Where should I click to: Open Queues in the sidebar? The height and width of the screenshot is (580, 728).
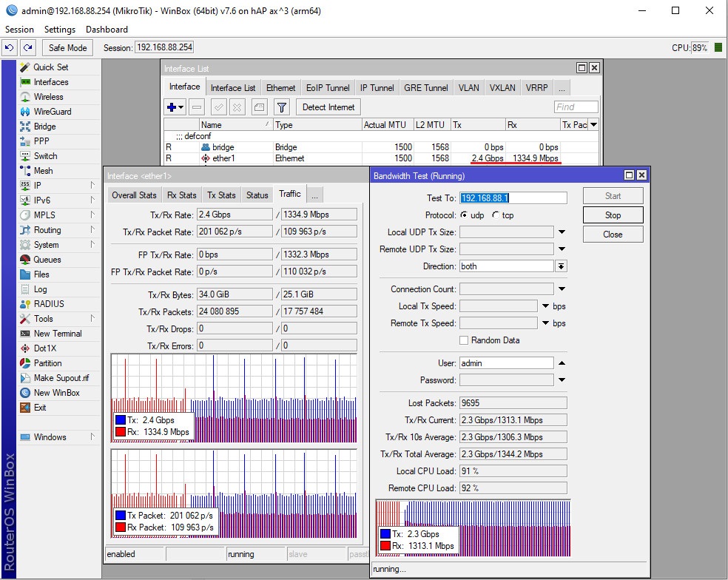click(x=47, y=260)
